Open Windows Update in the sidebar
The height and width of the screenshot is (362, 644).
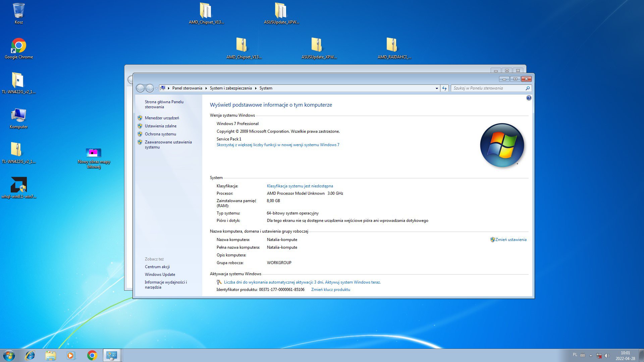(x=160, y=275)
